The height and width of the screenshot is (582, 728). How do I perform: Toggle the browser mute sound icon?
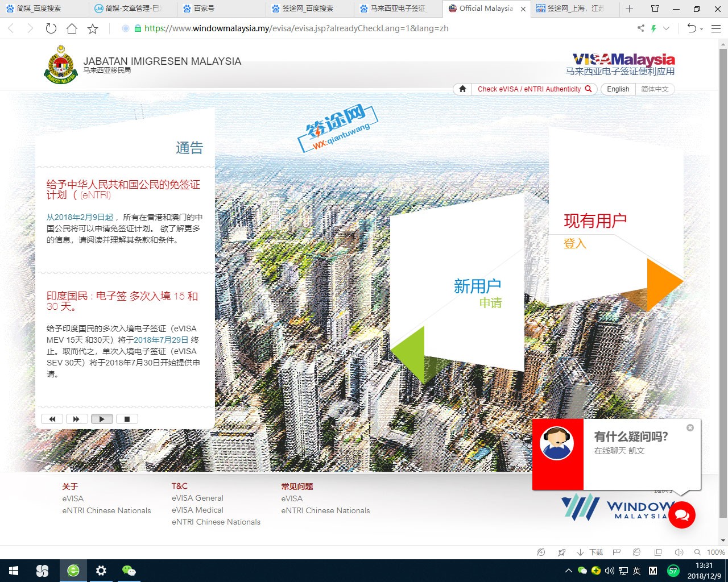(679, 552)
